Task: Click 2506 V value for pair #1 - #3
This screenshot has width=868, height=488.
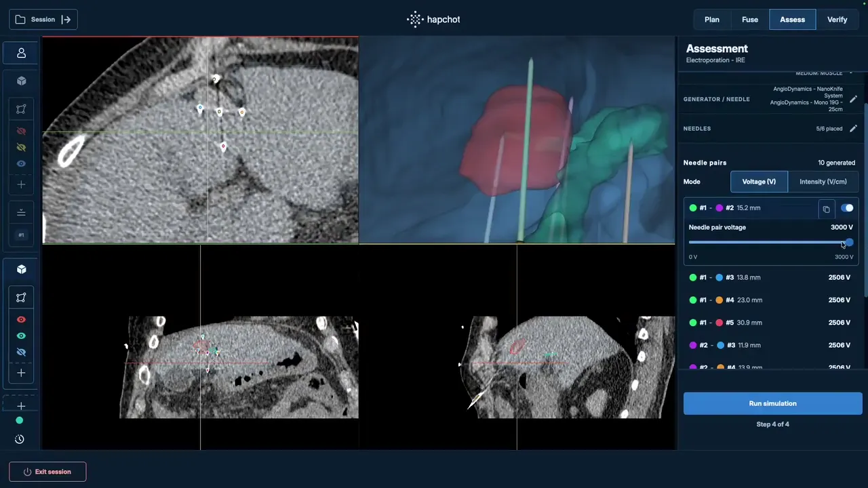Action: point(840,277)
